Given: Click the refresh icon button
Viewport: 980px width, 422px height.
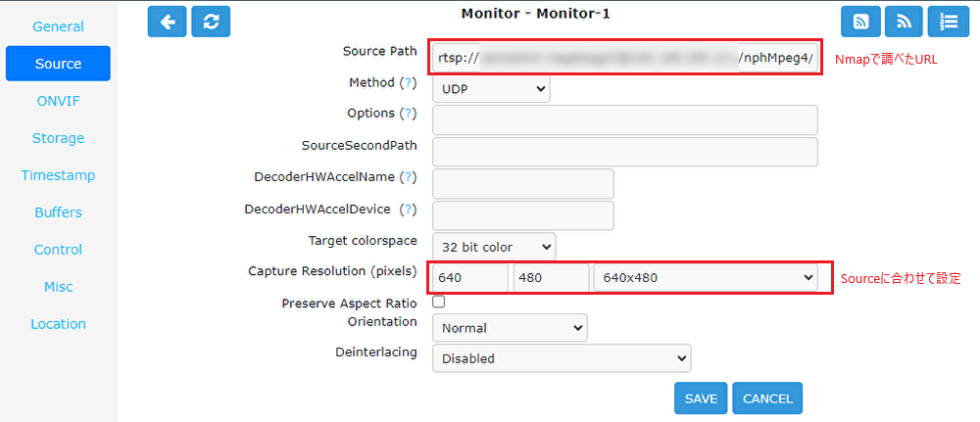Looking at the screenshot, I should 212,22.
